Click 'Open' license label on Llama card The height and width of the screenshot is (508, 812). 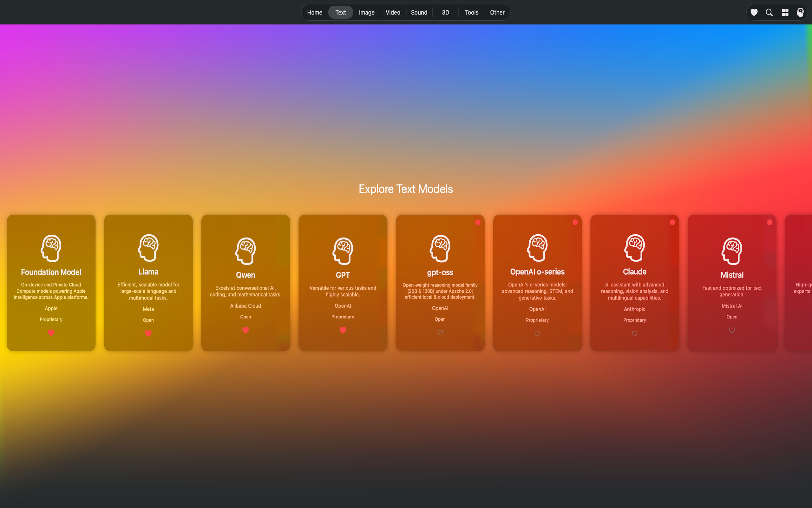pos(148,320)
